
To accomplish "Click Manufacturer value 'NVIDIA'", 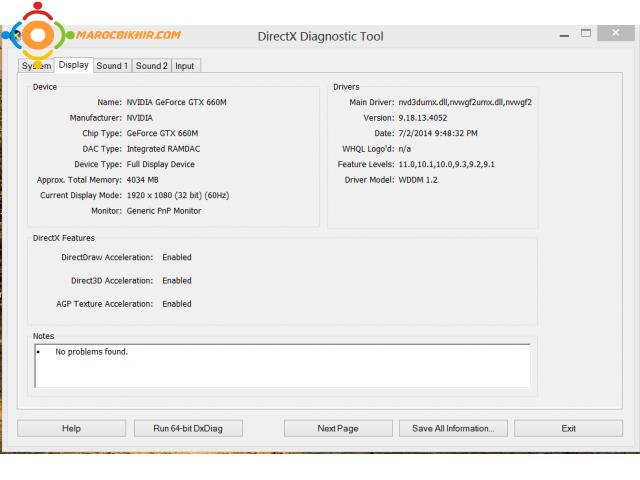I will (x=140, y=118).
